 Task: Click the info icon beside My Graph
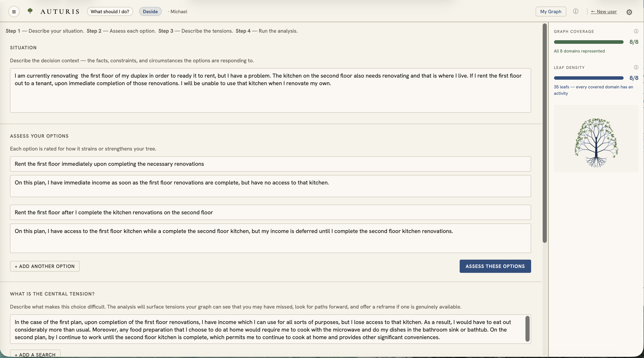tap(576, 12)
